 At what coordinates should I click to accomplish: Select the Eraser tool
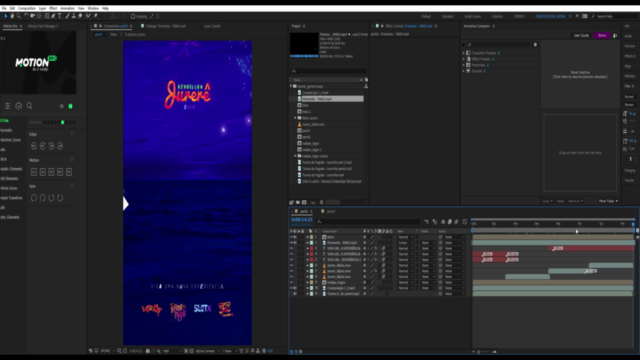pos(80,16)
